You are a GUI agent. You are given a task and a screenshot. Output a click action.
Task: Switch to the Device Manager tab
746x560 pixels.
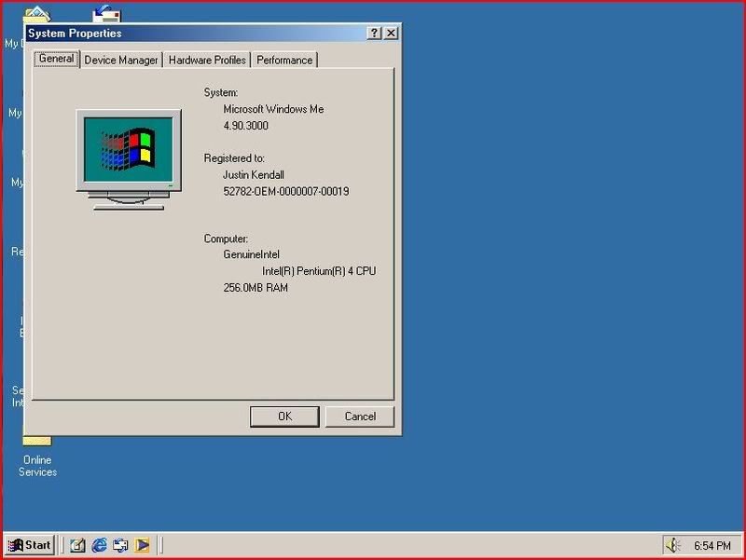coord(120,60)
